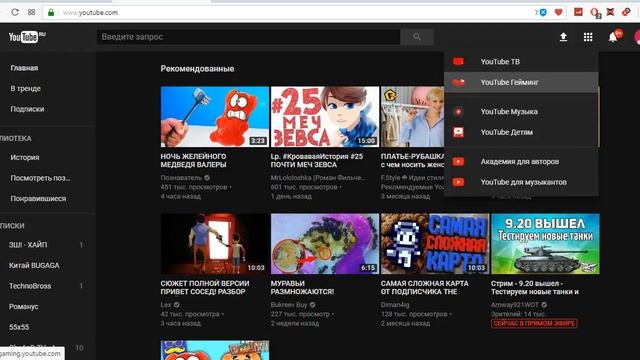Click the YouTube Детям icon
The height and width of the screenshot is (360, 640).
[x=458, y=132]
